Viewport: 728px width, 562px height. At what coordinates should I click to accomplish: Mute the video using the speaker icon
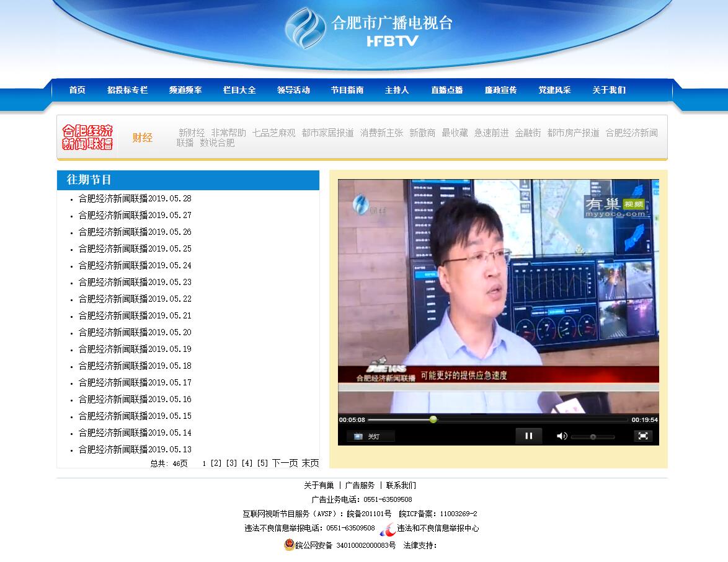562,436
